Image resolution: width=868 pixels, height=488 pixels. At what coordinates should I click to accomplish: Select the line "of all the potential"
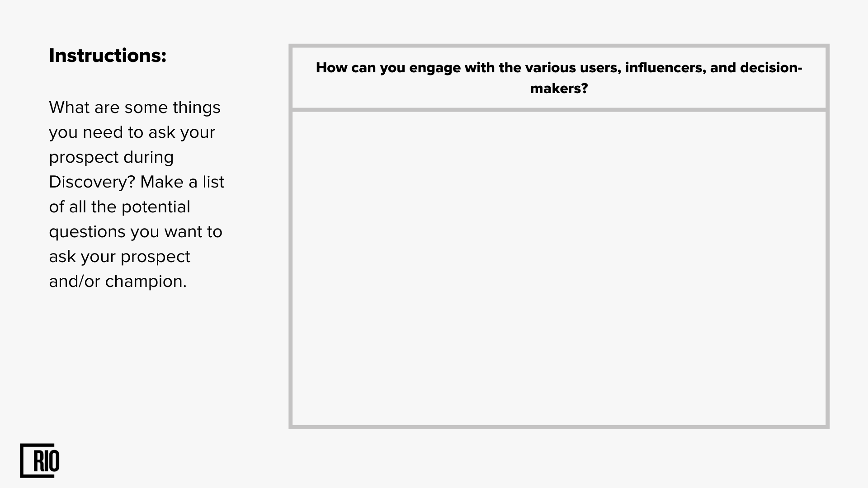click(119, 207)
